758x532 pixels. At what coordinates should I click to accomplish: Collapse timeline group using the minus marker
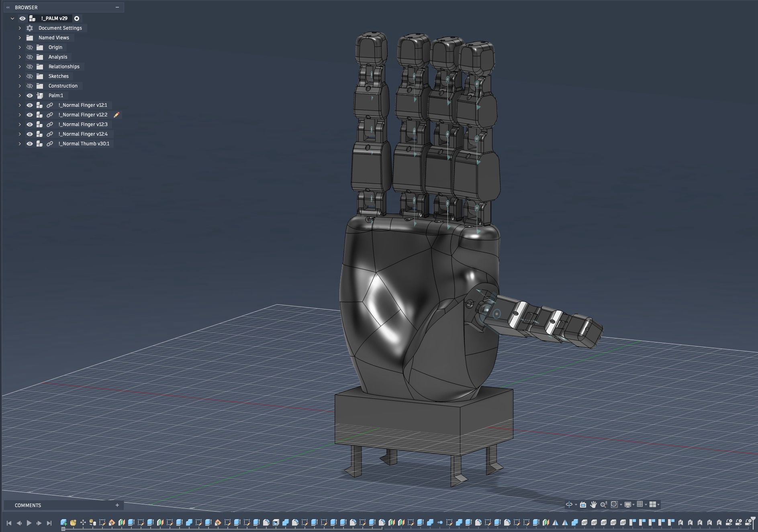pyautogui.click(x=63, y=529)
